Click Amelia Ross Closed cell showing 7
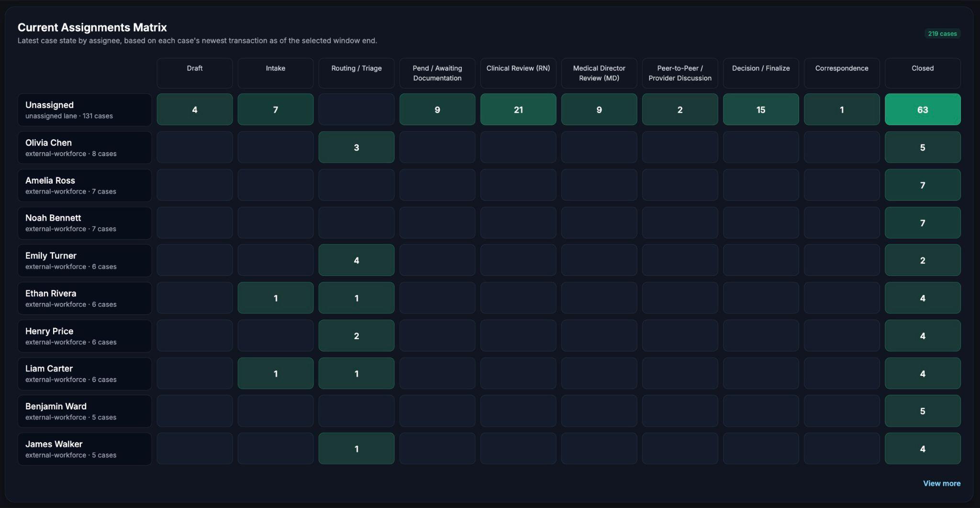The width and height of the screenshot is (980, 508). [x=923, y=185]
